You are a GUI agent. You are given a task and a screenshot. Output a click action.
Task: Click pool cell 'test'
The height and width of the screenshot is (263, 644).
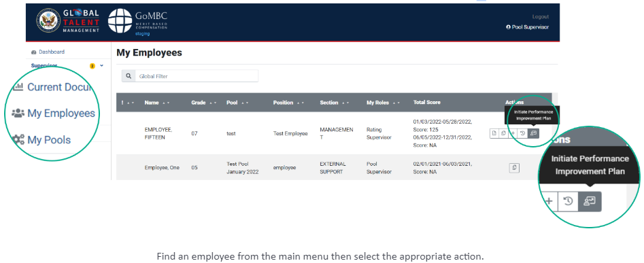[x=231, y=134]
